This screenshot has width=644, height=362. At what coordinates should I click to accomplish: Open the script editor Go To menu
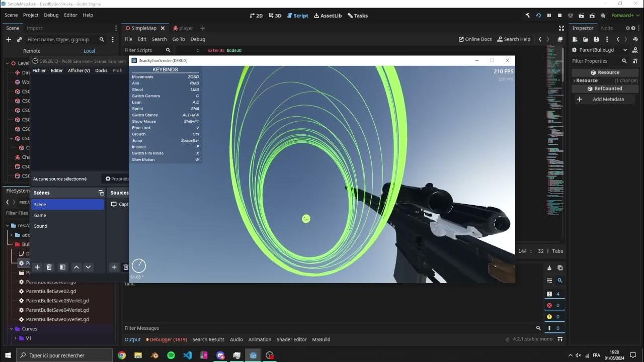point(179,39)
